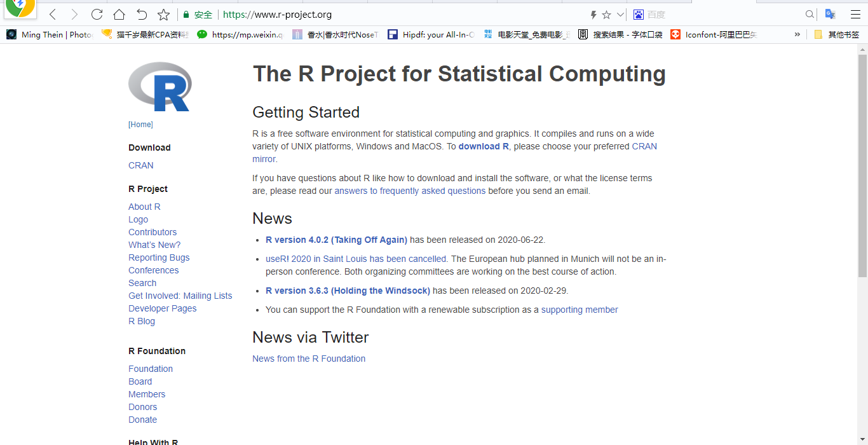This screenshot has height=445, width=868.
Task: Open the Donors link
Action: pos(142,407)
